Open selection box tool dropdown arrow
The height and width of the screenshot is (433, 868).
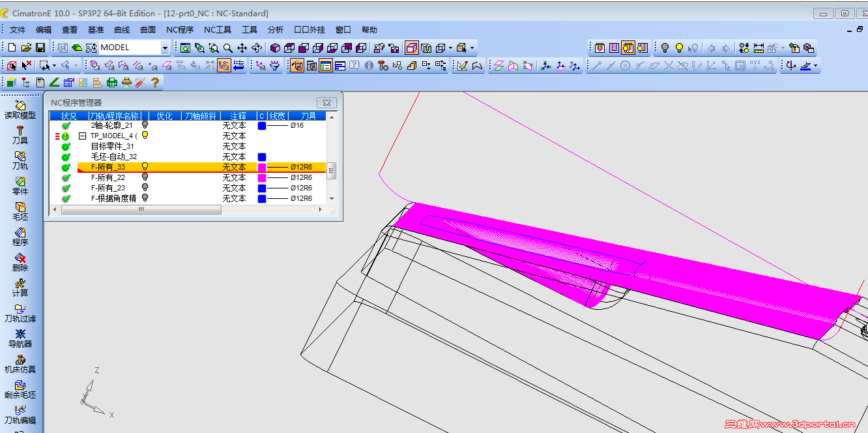54,65
